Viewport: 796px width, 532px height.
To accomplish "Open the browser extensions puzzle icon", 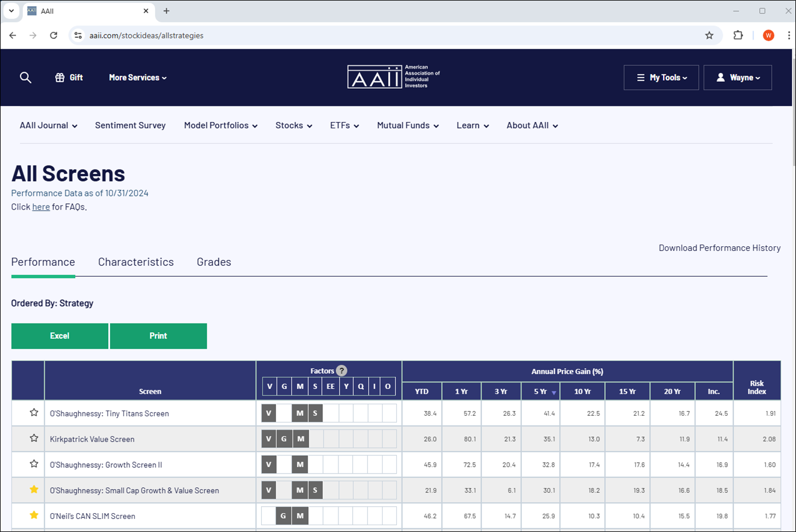I will point(738,36).
